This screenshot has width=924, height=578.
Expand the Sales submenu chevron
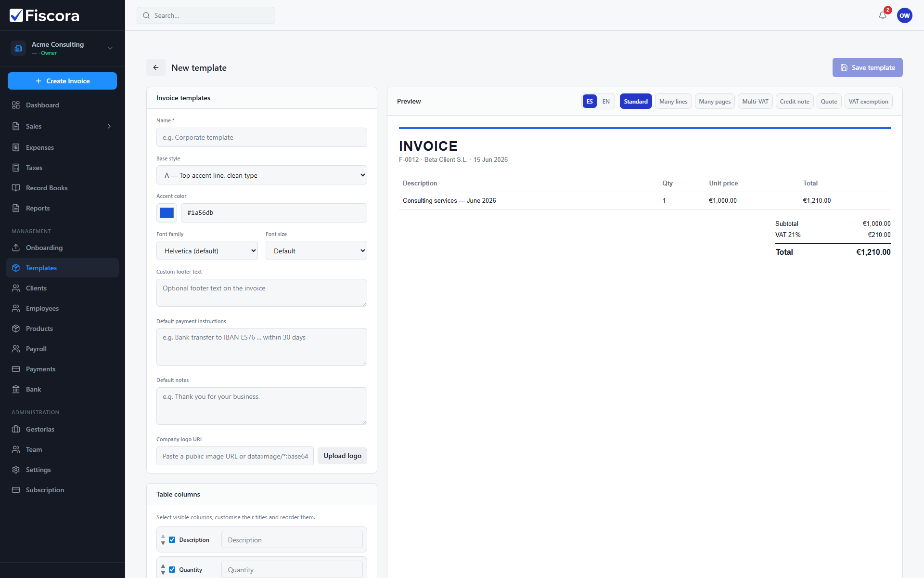pyautogui.click(x=109, y=126)
